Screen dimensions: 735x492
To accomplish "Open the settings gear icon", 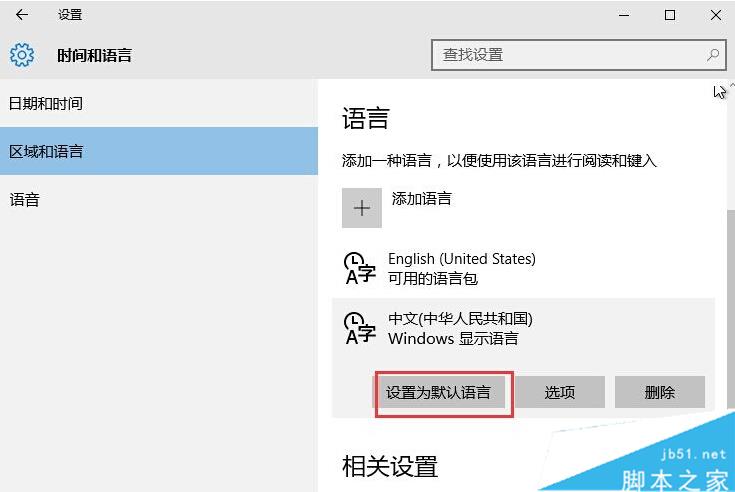I will [x=22, y=55].
